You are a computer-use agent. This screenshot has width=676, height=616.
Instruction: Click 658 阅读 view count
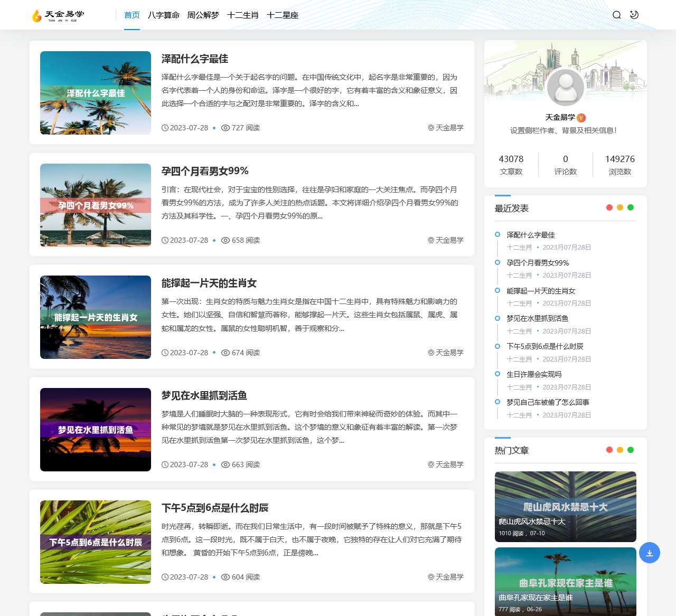point(246,240)
